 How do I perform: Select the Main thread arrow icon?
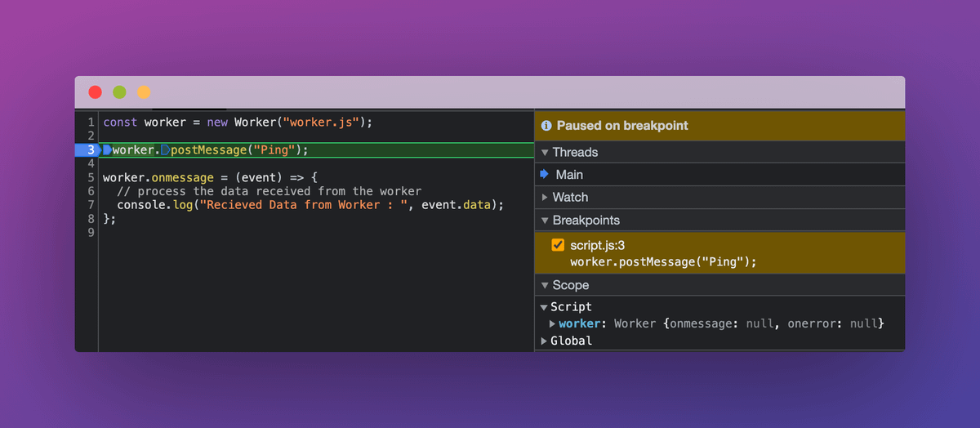545,175
